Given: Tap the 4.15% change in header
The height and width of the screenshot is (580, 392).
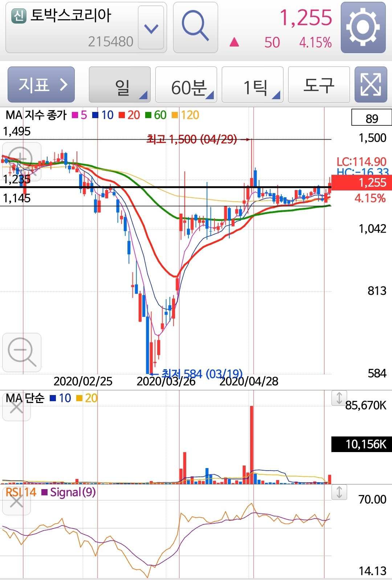Looking at the screenshot, I should click(x=315, y=43).
